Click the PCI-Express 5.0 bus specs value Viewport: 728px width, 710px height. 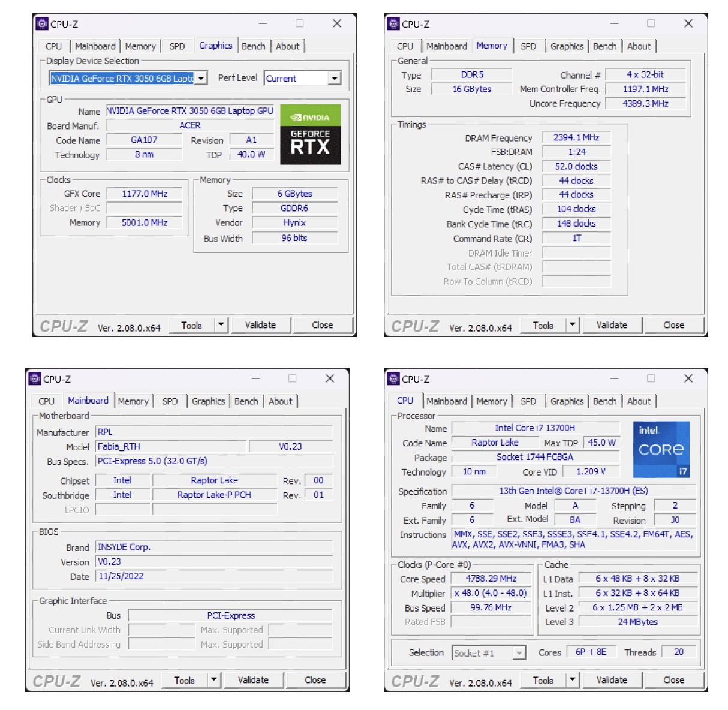point(214,461)
